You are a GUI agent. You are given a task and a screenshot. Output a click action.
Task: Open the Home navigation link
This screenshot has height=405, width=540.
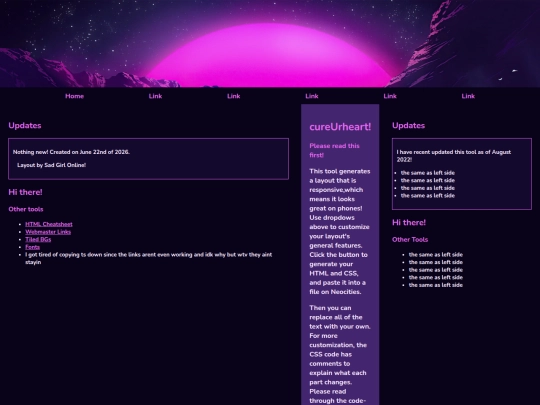tap(74, 96)
